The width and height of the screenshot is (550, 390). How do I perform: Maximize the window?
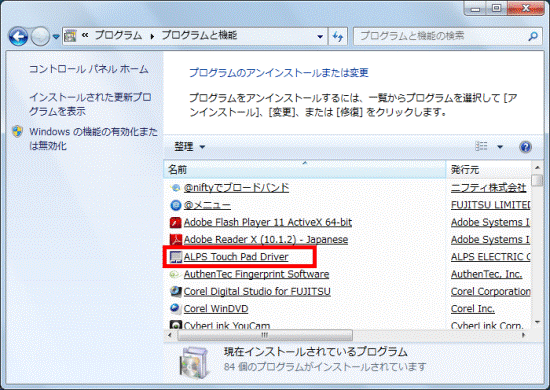496,8
